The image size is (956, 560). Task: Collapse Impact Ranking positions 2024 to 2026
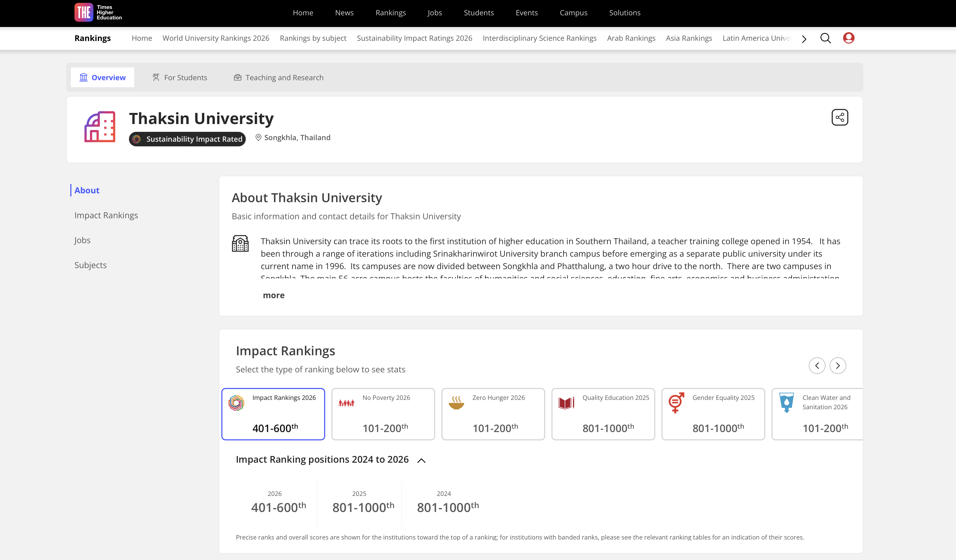pos(421,461)
